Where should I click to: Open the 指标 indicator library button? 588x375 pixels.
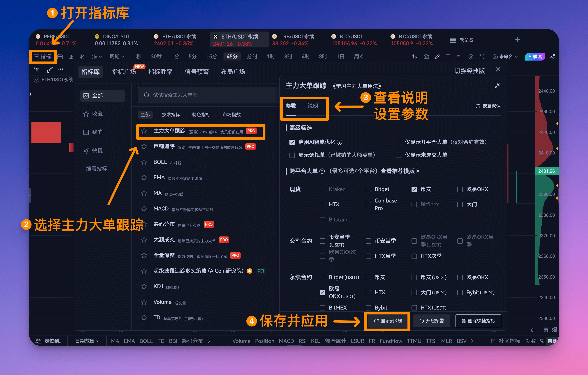(x=43, y=57)
